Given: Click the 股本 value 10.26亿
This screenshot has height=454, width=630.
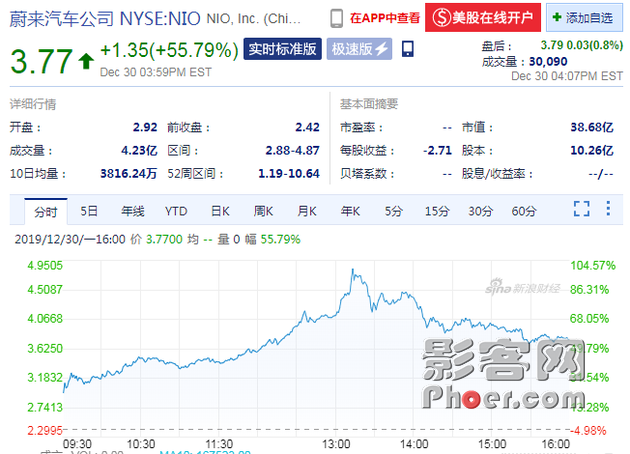Looking at the screenshot, I should coord(592,151).
